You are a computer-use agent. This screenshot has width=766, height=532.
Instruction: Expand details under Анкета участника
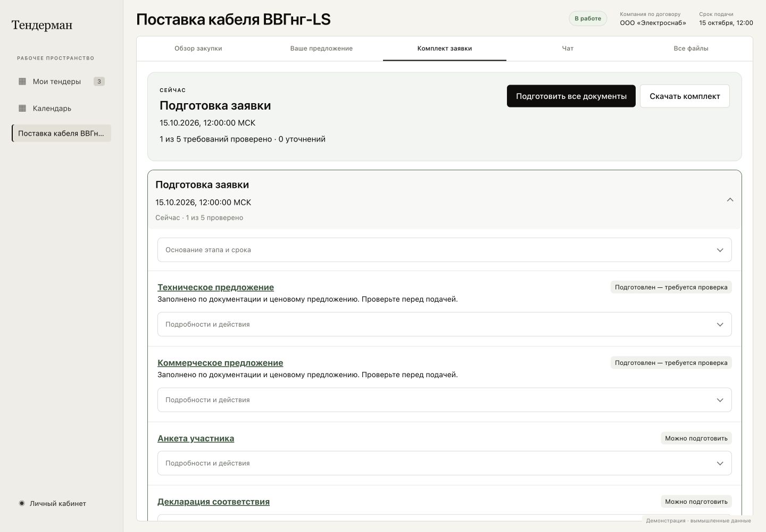445,463
